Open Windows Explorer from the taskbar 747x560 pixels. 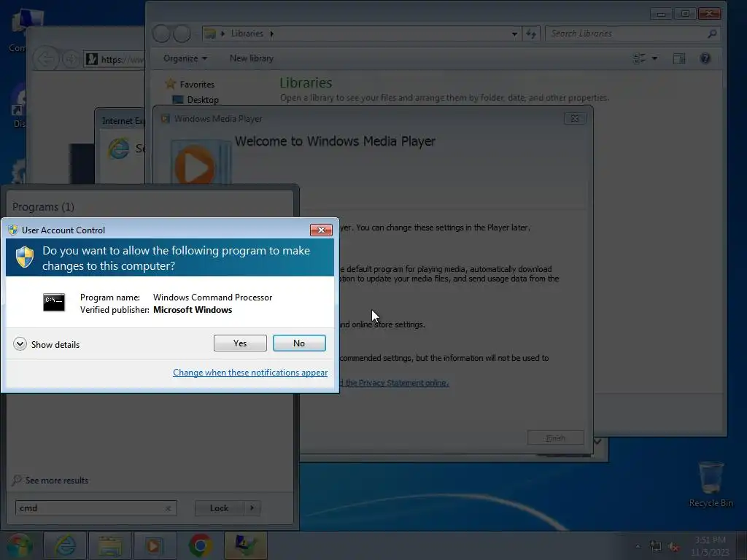tap(110, 545)
